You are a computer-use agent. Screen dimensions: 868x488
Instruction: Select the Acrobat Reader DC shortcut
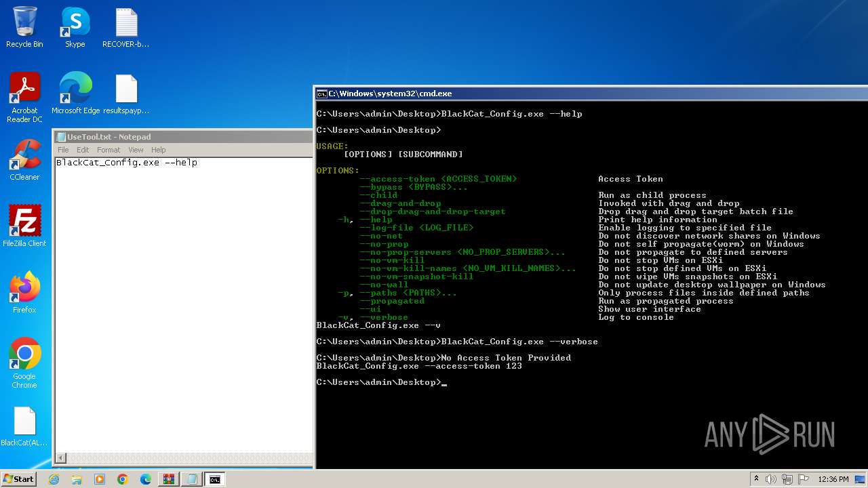pos(24,98)
